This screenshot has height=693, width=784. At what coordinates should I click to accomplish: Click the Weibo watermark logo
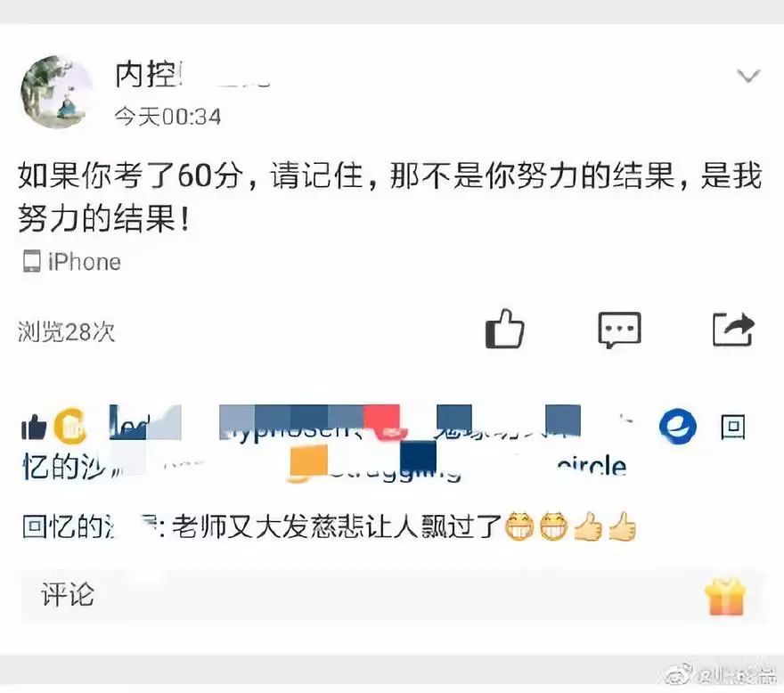pyautogui.click(x=679, y=675)
